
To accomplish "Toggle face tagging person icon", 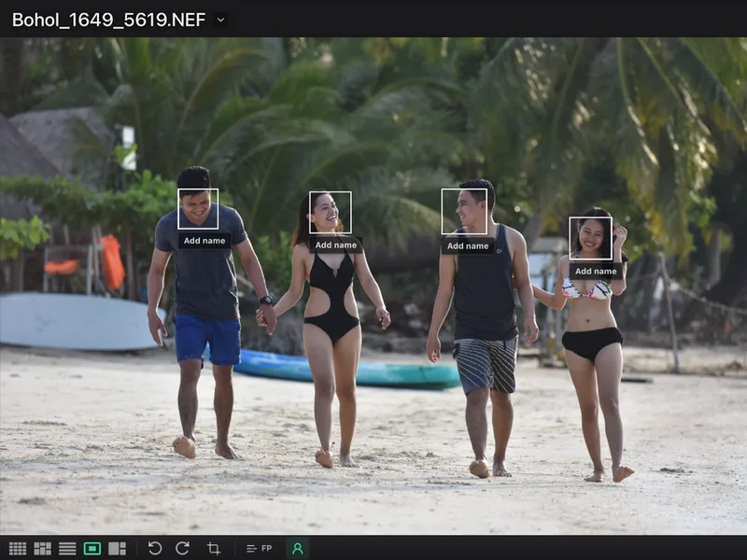I will pyautogui.click(x=297, y=549).
